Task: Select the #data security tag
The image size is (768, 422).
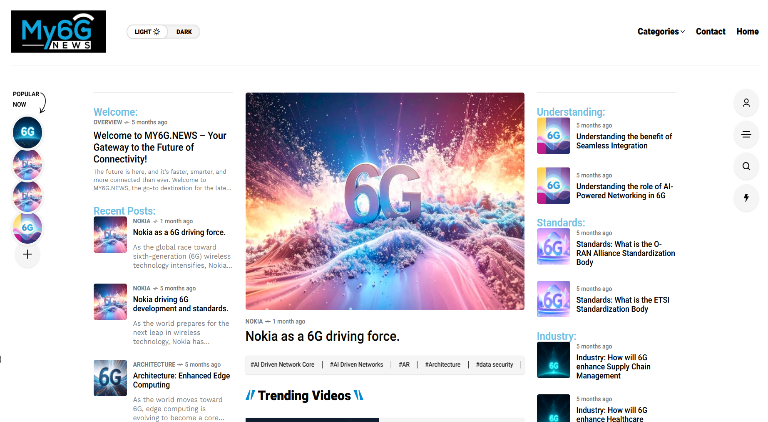Action: click(x=494, y=365)
